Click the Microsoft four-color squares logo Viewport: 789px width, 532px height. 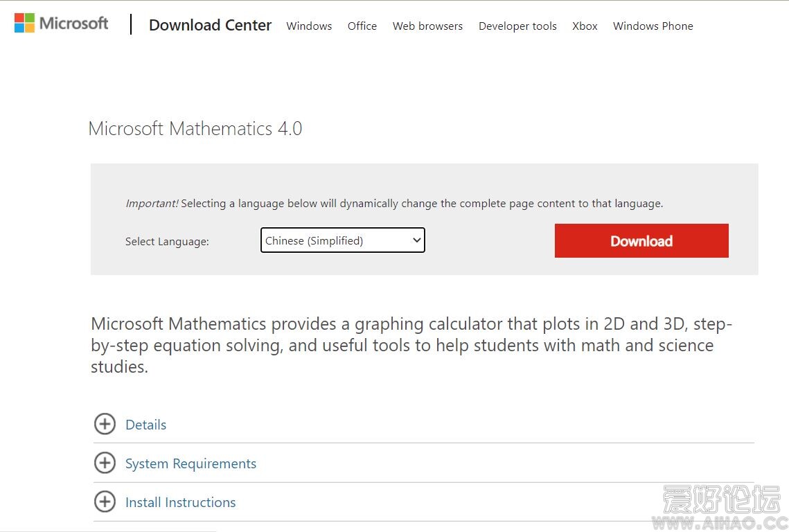click(24, 23)
